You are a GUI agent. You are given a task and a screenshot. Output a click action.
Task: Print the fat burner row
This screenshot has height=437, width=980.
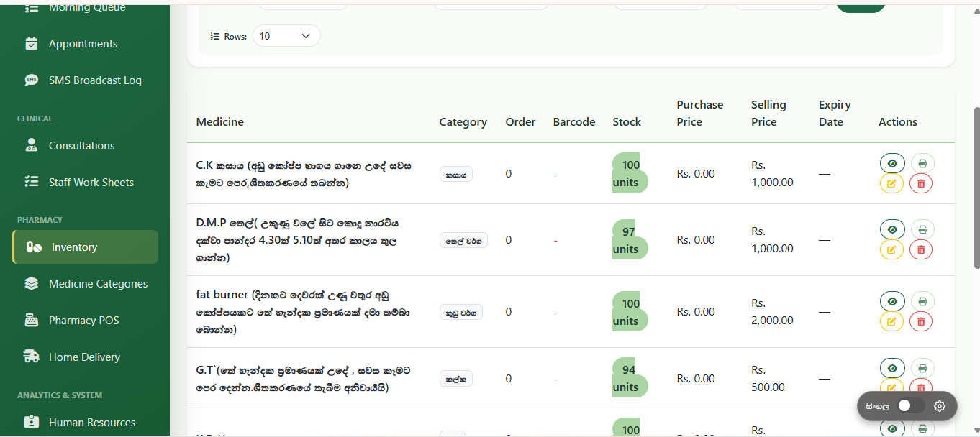[922, 301]
